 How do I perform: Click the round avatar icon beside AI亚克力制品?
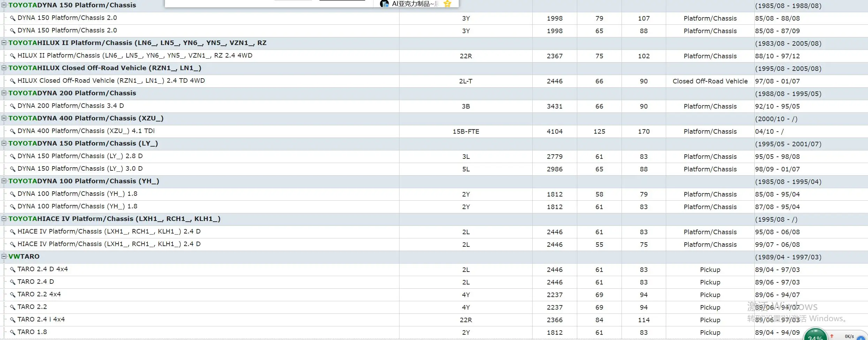(x=384, y=3)
